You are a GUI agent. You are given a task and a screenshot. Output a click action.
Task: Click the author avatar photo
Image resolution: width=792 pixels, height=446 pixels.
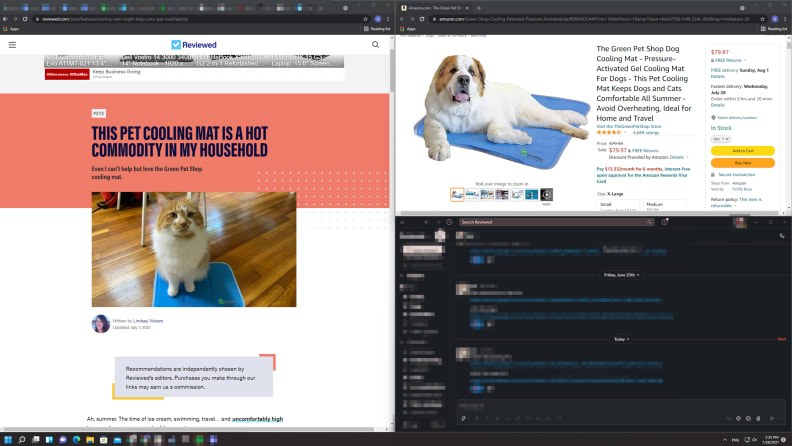101,324
